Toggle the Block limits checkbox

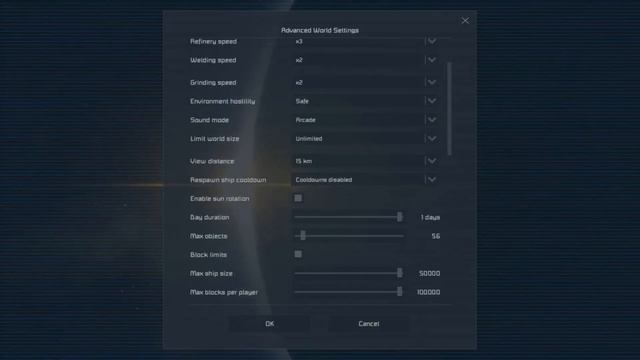click(x=298, y=254)
